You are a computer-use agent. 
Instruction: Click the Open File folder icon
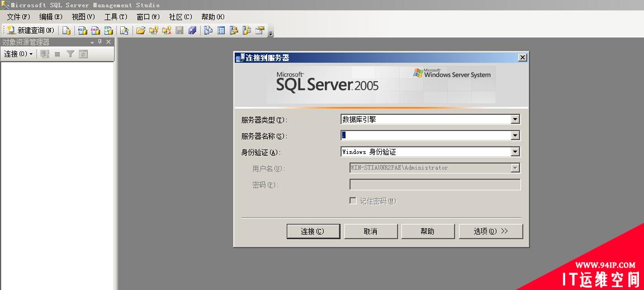pos(141,30)
